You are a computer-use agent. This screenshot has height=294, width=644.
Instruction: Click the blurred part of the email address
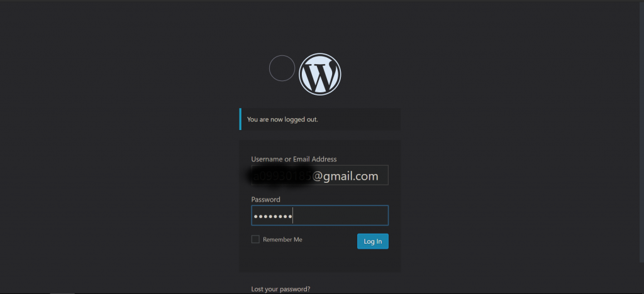[280, 176]
